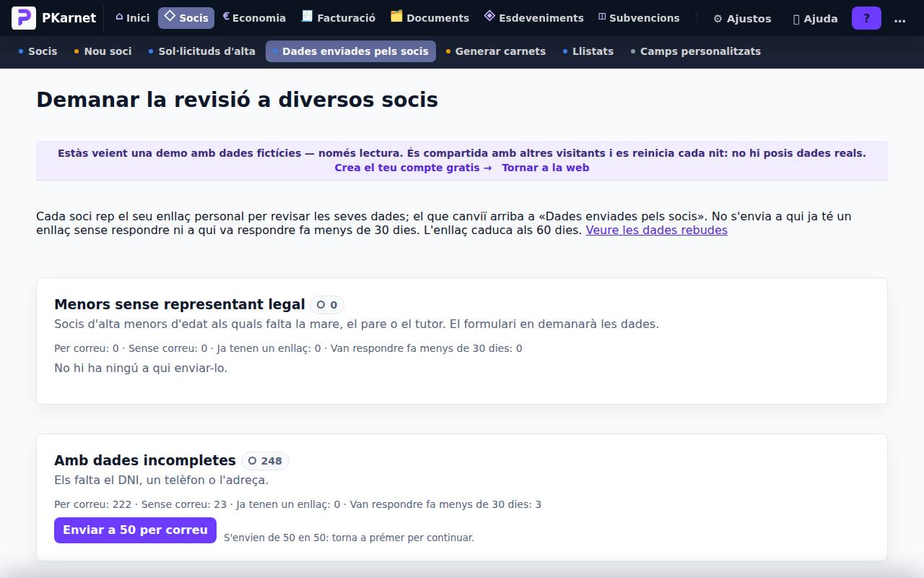Follow the Veure les dades rebudes link
Image resolution: width=924 pixels, height=578 pixels.
pos(656,230)
